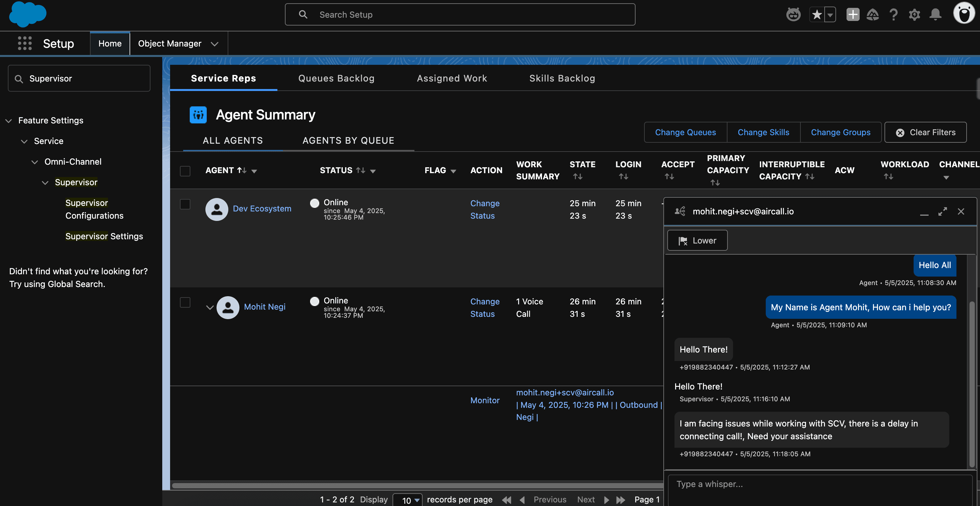The width and height of the screenshot is (980, 506).
Task: Click the global create plus icon
Action: pyautogui.click(x=852, y=14)
